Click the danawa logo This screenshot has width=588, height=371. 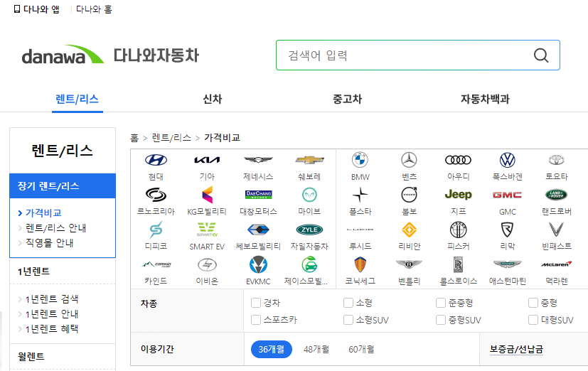(63, 55)
